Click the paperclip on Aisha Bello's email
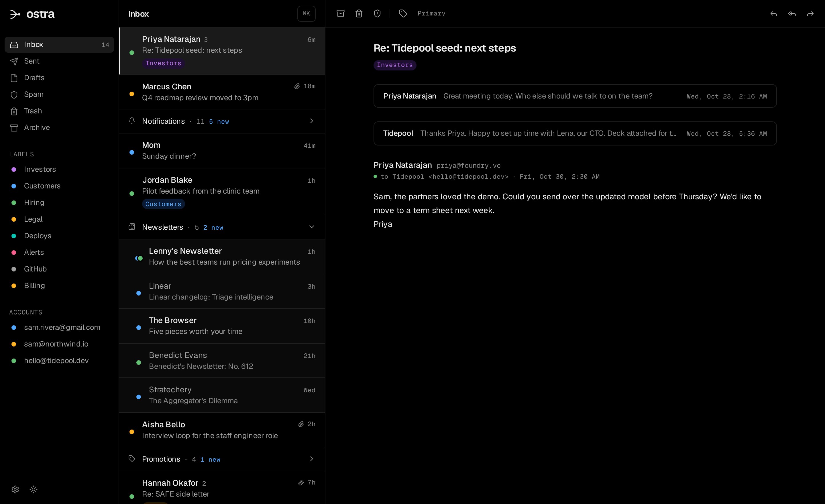This screenshot has width=825, height=504. (301, 424)
